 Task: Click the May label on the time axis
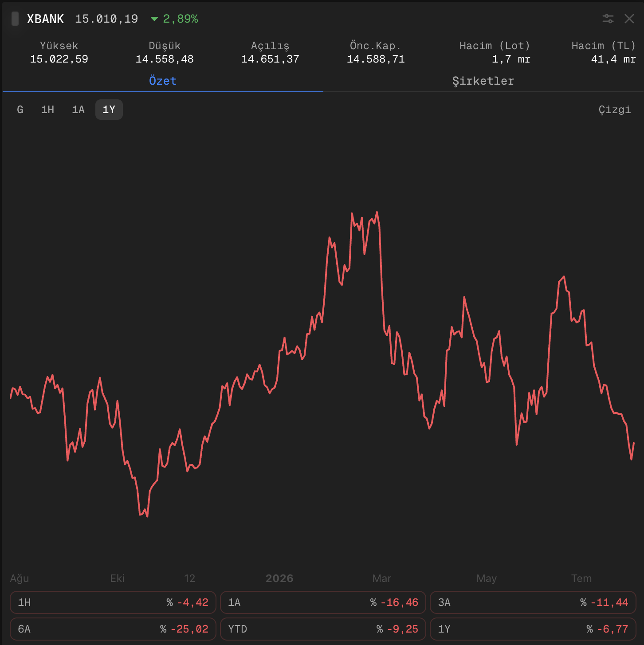click(487, 578)
